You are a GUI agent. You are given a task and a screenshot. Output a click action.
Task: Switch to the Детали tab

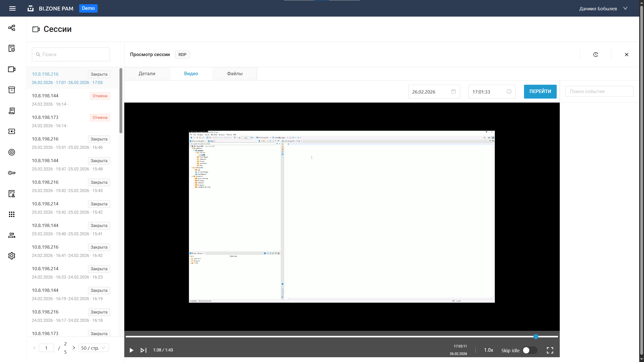tap(147, 74)
